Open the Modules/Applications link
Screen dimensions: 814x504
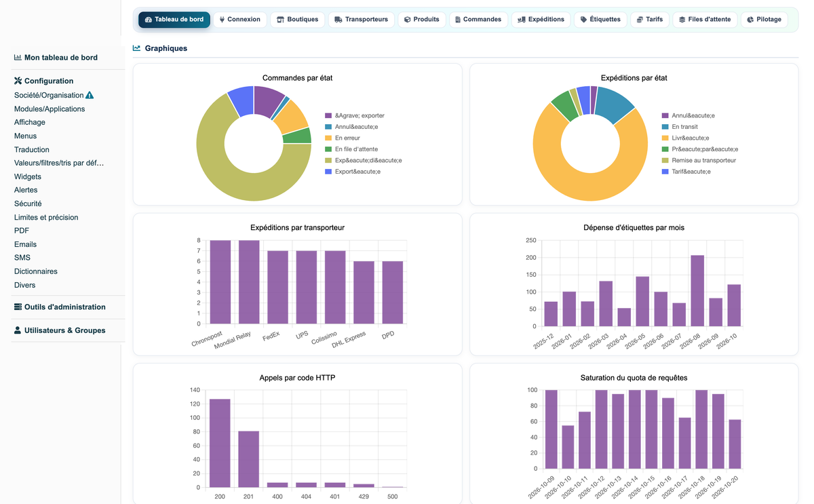click(x=50, y=109)
